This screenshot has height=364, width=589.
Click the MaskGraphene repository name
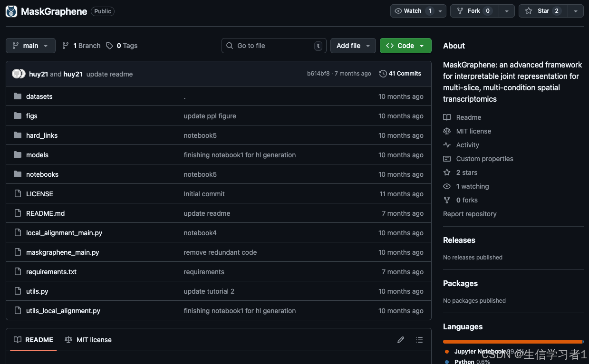point(54,11)
